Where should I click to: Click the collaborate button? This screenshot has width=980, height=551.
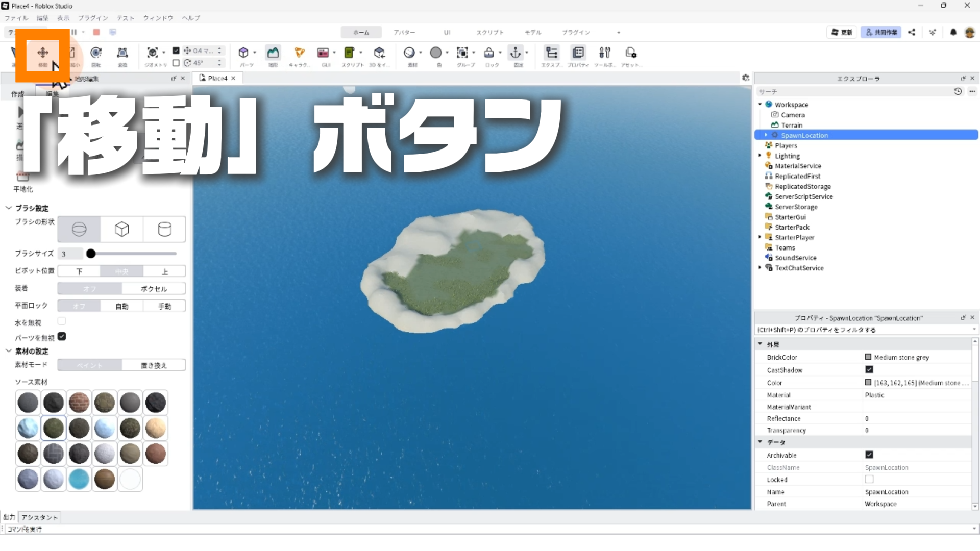(881, 32)
